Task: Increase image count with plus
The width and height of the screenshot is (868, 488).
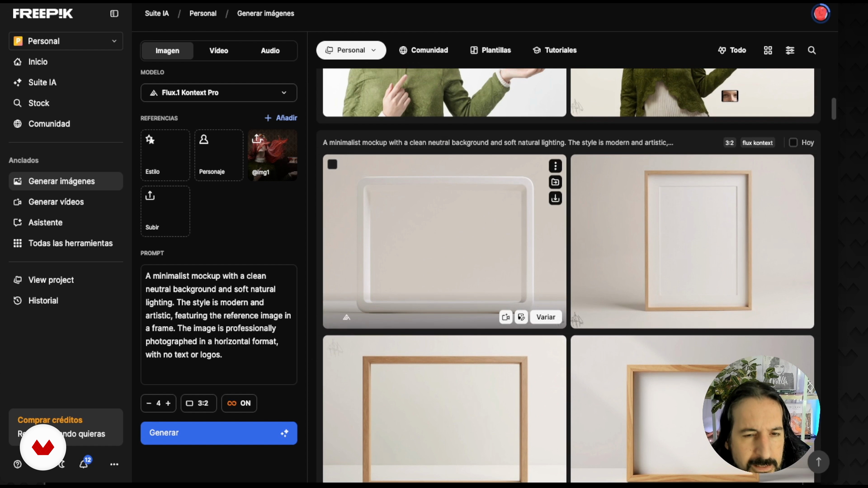Action: pyautogui.click(x=168, y=403)
